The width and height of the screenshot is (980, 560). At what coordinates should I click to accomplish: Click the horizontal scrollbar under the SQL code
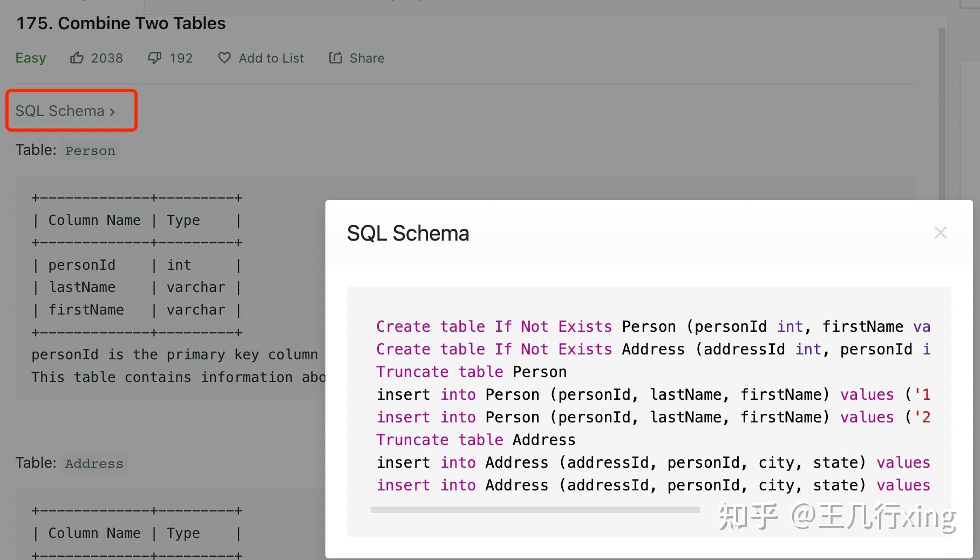point(534,509)
